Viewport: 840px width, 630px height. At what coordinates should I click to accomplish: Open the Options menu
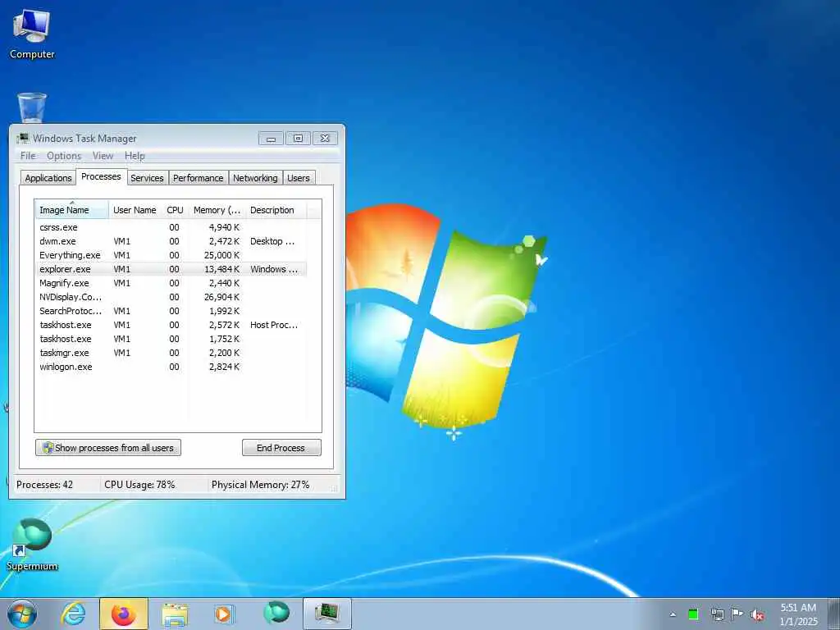[x=64, y=156]
